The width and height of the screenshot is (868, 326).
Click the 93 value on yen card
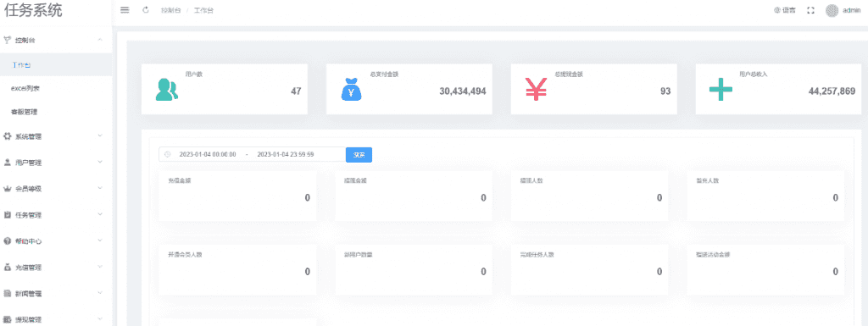click(x=665, y=91)
